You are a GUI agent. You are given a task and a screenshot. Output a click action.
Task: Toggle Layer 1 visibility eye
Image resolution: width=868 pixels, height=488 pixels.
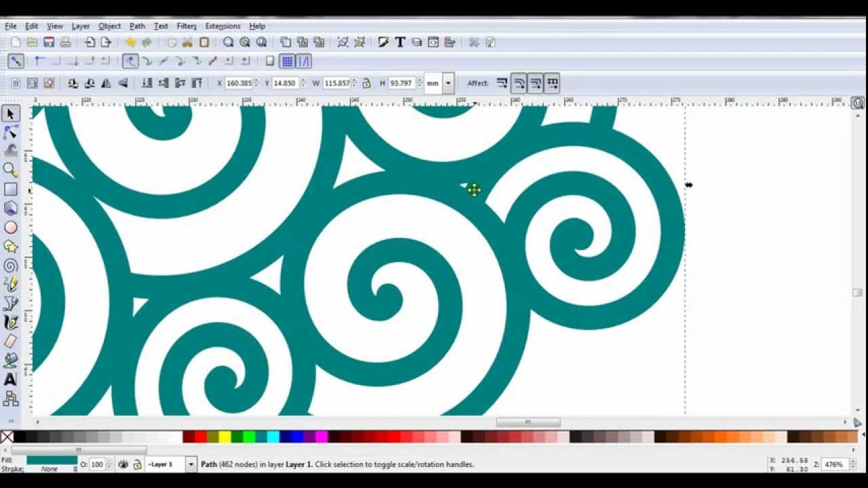click(x=123, y=464)
